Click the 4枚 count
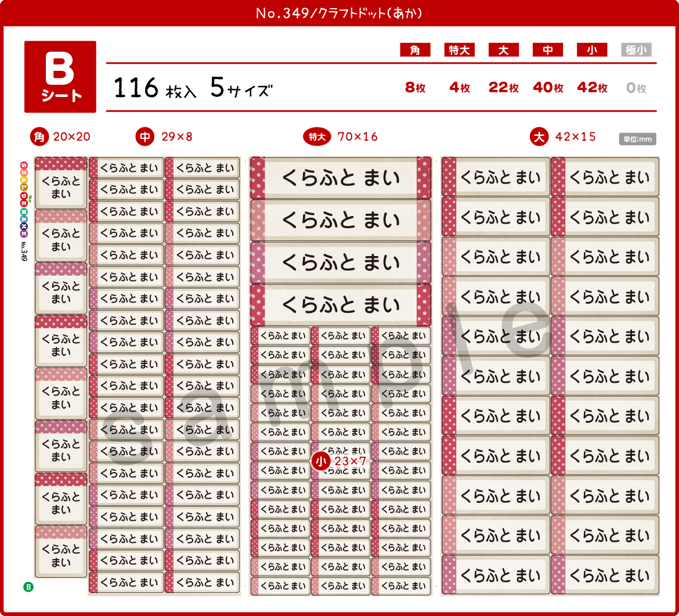679x616 pixels. coord(460,88)
